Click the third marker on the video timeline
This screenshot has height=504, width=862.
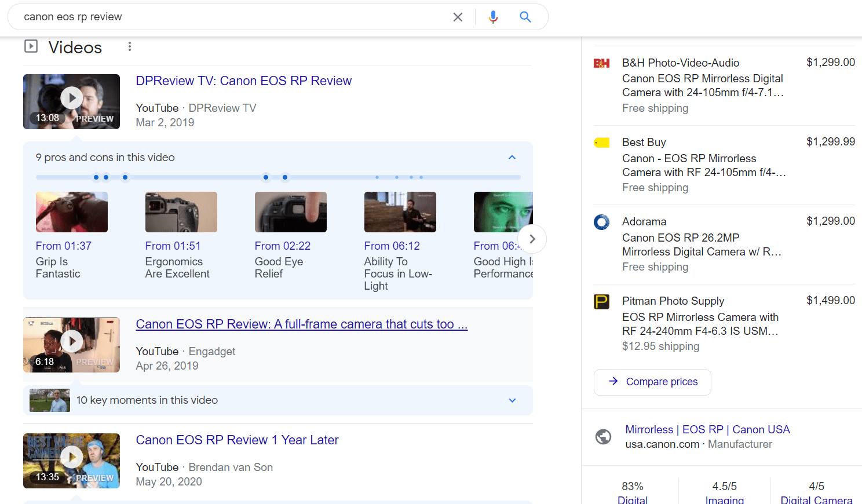(125, 177)
